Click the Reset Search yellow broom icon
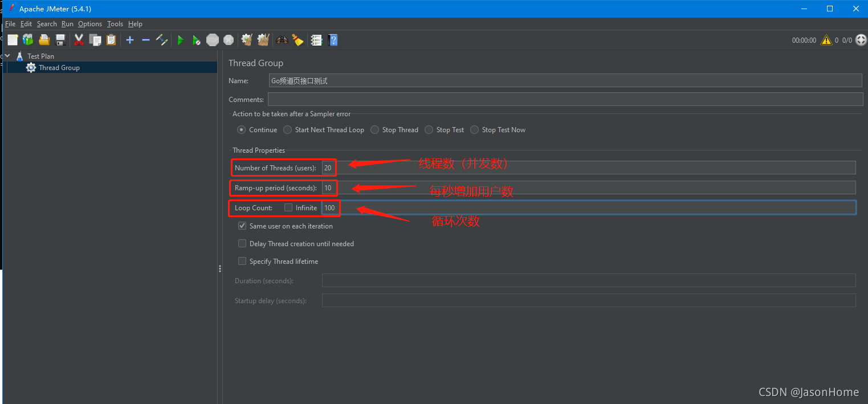 click(298, 40)
